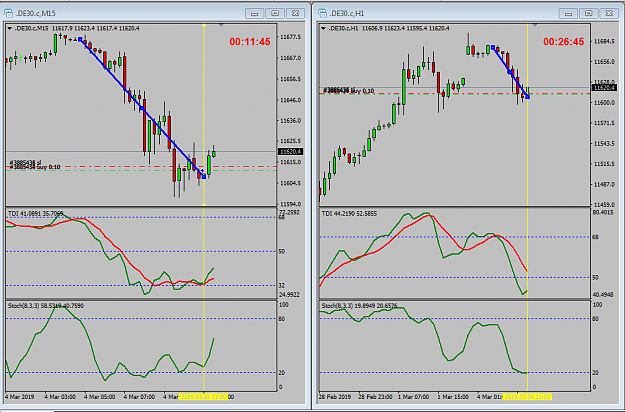Image resolution: width=625 pixels, height=412 pixels.
Task: Click the 00:11:45 countdown timer in M15 chart
Action: tap(250, 42)
